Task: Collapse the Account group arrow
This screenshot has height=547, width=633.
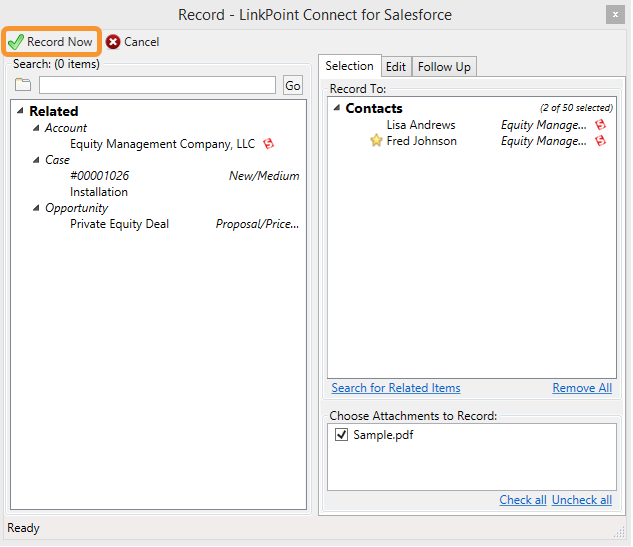Action: click(36, 128)
